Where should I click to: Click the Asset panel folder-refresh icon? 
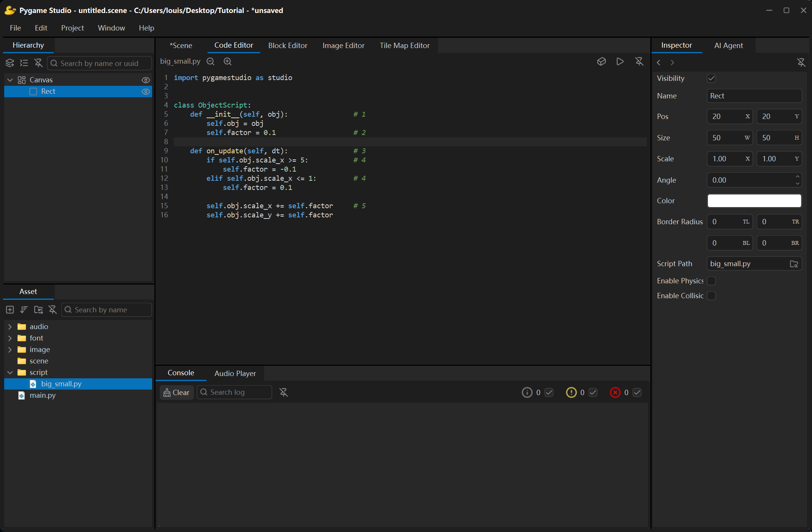click(x=39, y=310)
